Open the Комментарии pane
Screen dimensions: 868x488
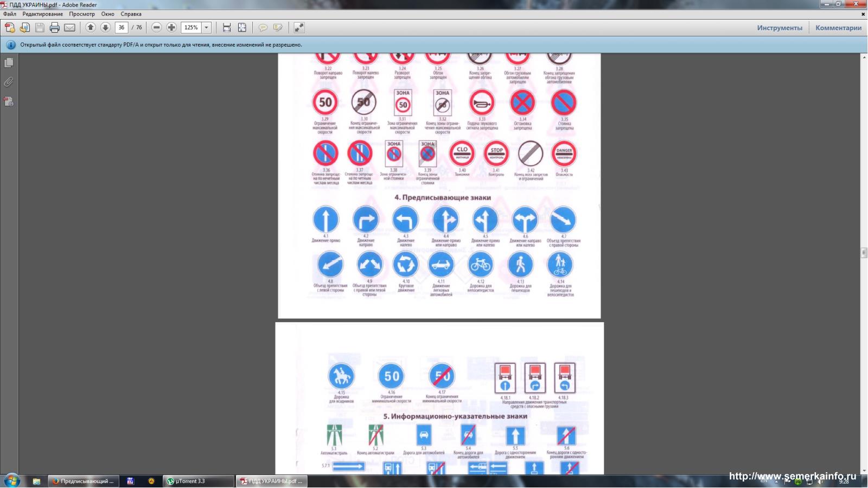pos(838,28)
